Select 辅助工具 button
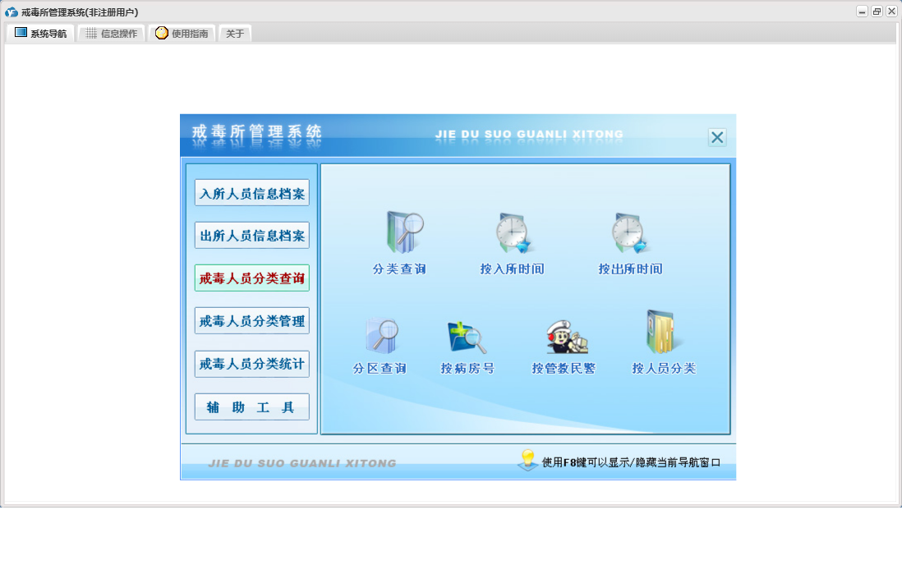 coord(252,407)
